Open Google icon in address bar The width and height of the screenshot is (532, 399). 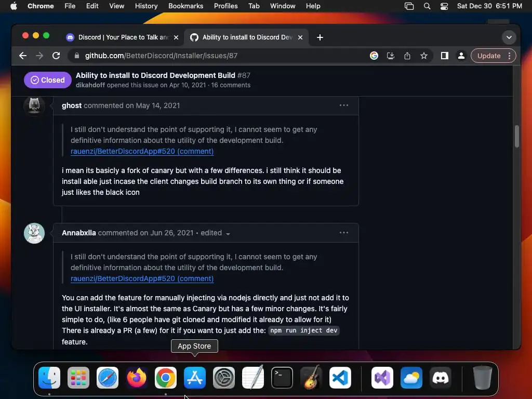(374, 56)
